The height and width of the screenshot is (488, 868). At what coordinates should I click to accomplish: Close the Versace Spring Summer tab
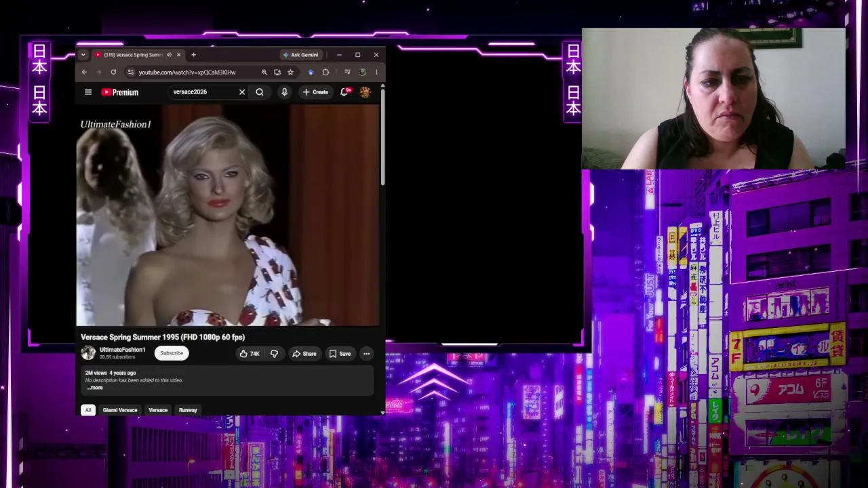178,55
